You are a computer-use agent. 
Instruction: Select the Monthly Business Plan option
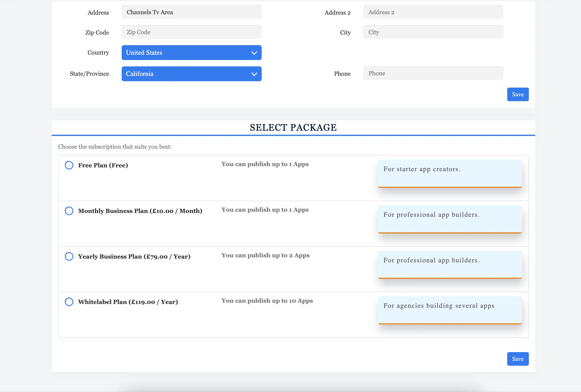pyautogui.click(x=69, y=210)
